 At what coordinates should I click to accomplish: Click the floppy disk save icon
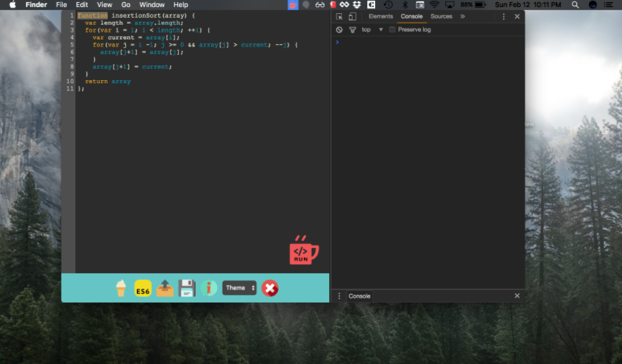187,288
